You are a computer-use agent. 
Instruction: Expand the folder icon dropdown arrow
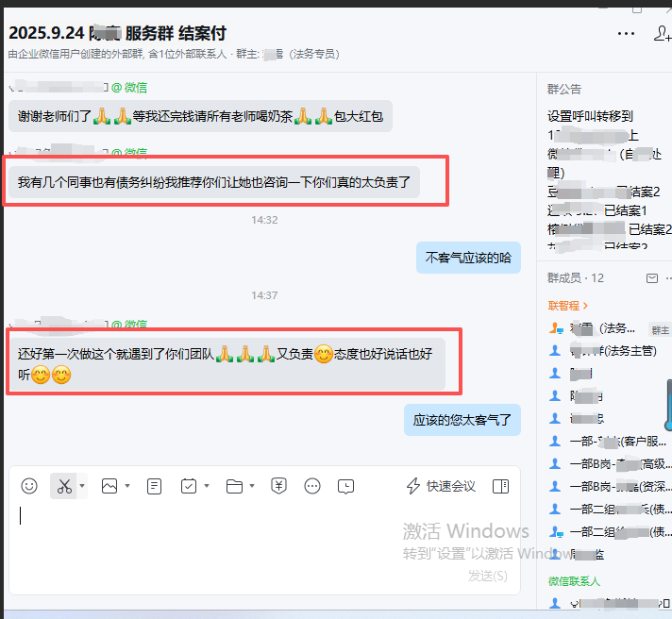pos(252,486)
